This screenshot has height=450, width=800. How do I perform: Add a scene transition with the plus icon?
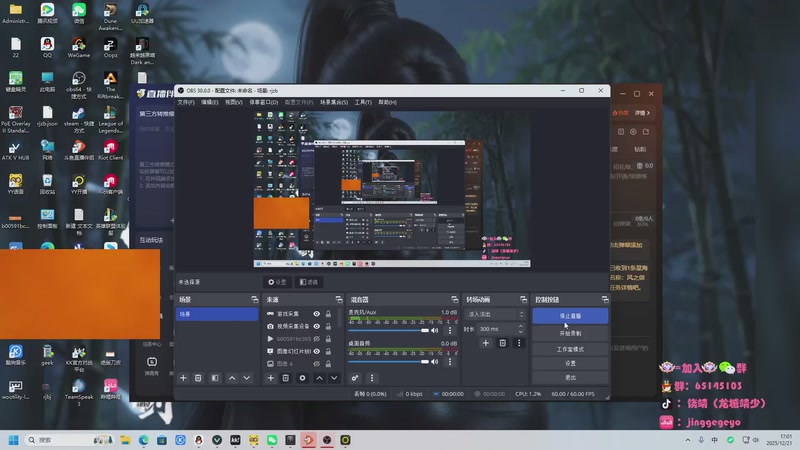click(486, 343)
